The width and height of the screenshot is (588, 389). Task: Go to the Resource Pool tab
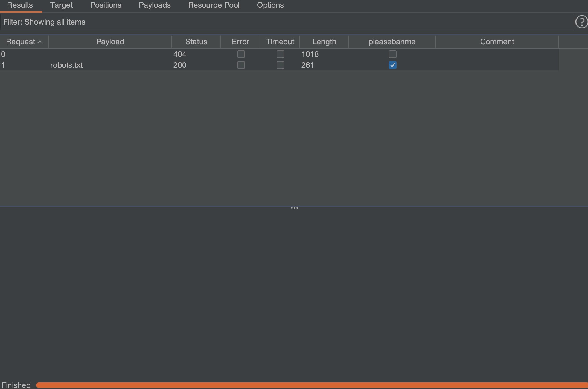[x=214, y=5]
